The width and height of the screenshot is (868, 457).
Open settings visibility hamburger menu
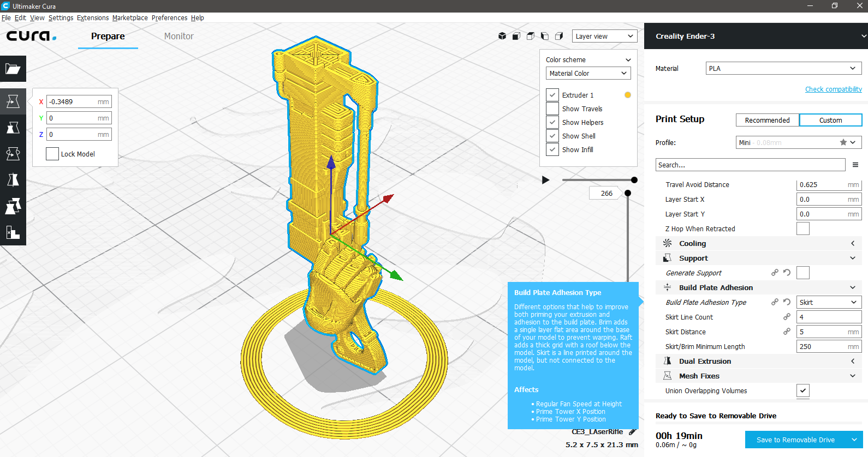(x=855, y=165)
